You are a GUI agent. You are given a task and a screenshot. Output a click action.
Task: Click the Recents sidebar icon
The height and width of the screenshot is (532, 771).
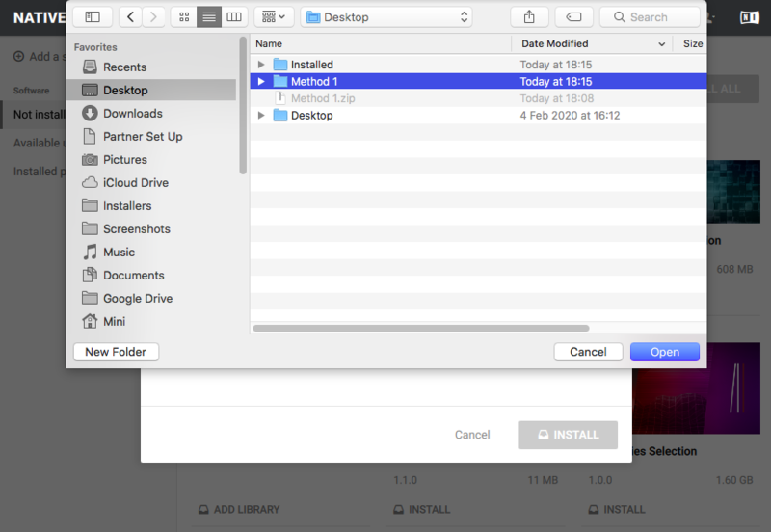90,66
